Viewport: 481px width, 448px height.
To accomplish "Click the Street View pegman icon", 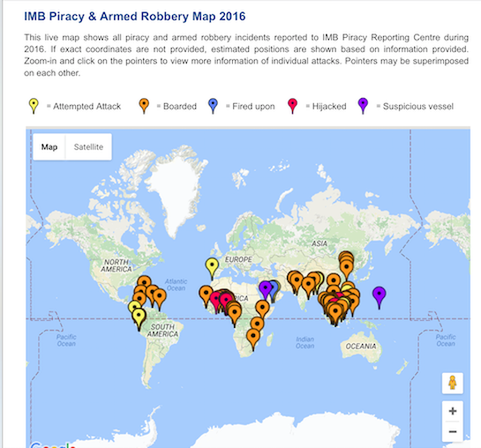I will click(453, 383).
